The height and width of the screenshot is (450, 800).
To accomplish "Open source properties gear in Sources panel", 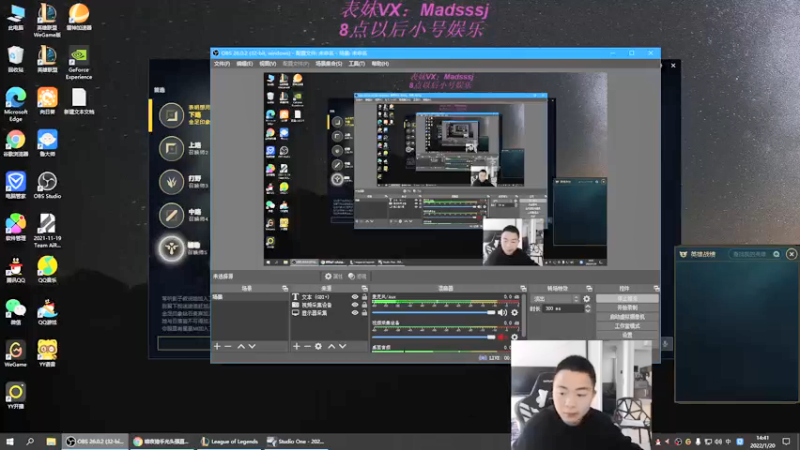I will (x=318, y=346).
